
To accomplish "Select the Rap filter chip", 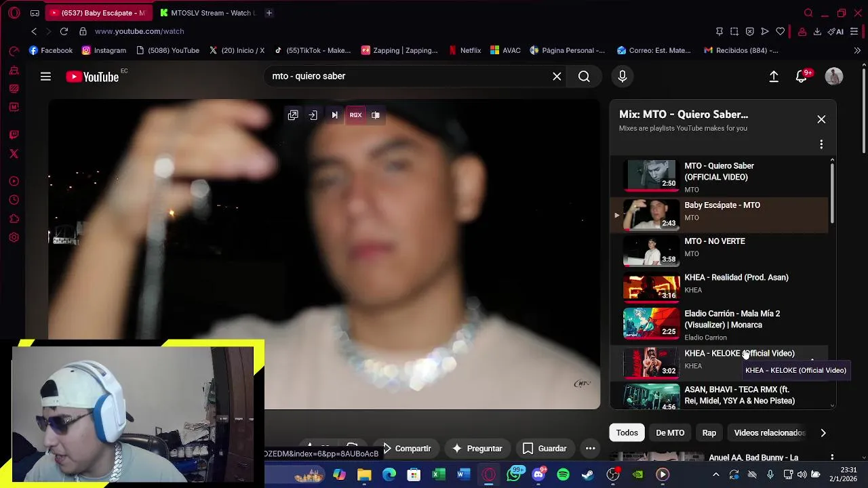I will tap(709, 432).
